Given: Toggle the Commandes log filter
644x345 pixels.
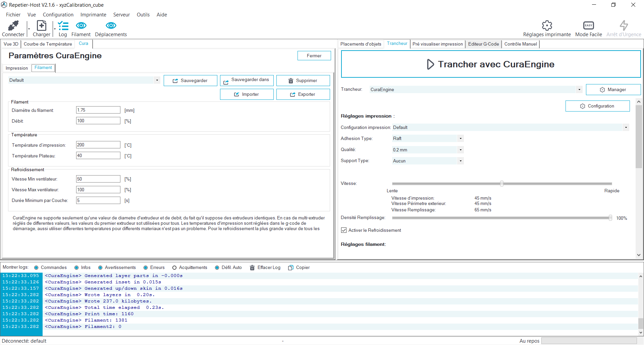Looking at the screenshot, I should [36, 268].
